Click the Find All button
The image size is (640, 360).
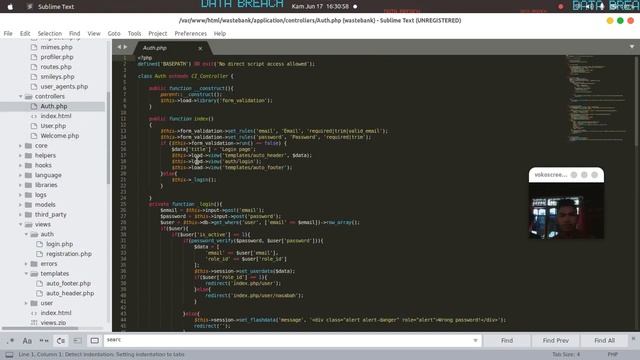click(x=604, y=340)
